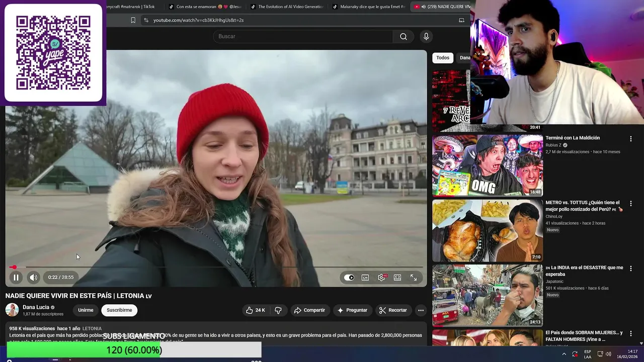644x362 pixels.
Task: Open 'Terminé con La Maldición' video thumbnail
Action: (488, 165)
